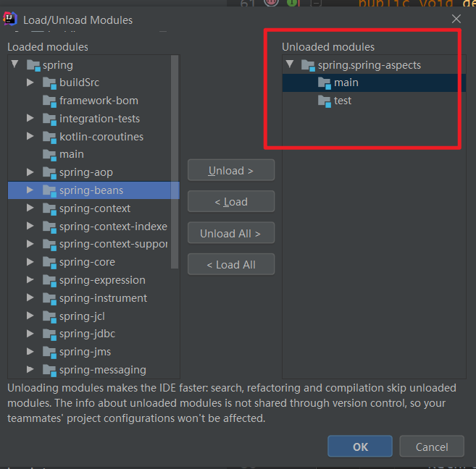Expand the spring-core module node

click(30, 261)
